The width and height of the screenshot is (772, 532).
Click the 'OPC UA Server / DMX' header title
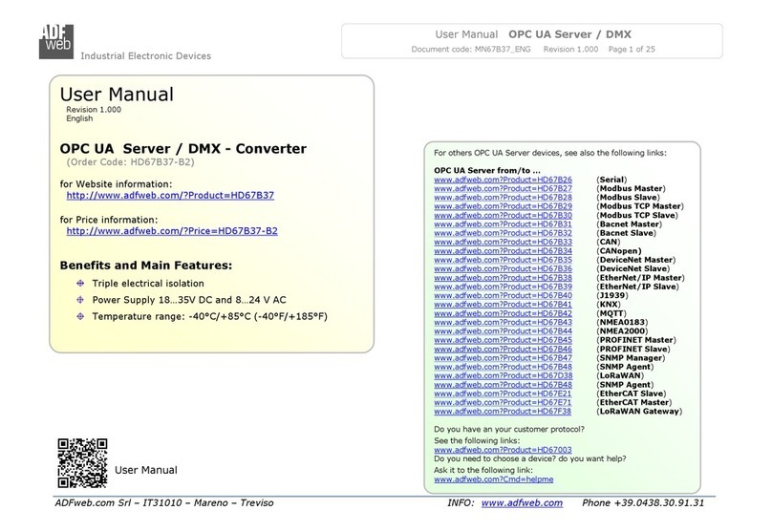[569, 34]
